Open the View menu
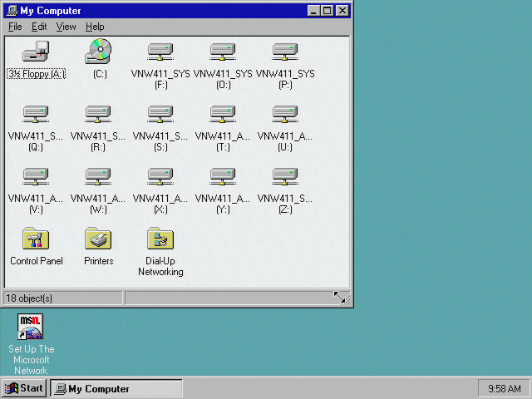Viewport: 532px width, 399px height. (x=66, y=27)
